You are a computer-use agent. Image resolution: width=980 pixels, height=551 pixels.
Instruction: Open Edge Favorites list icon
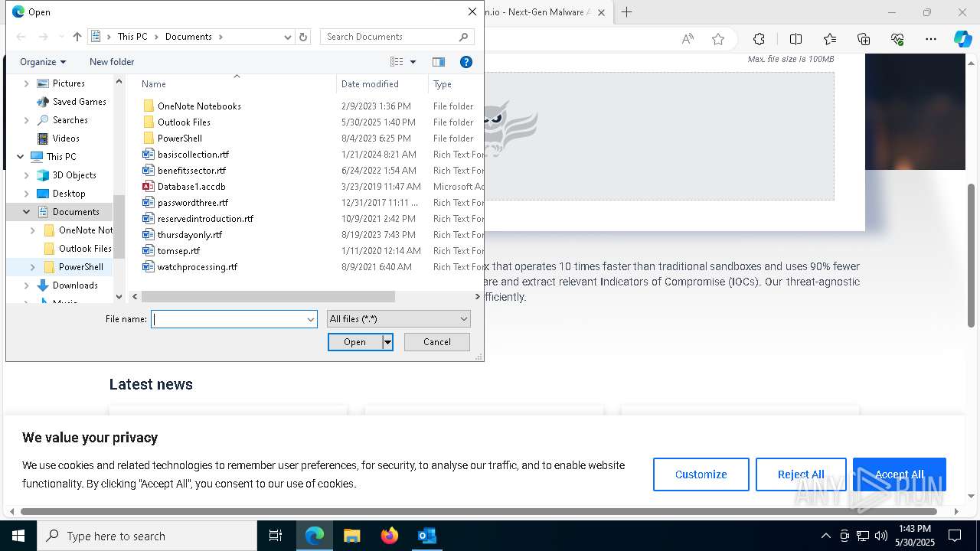(x=830, y=39)
